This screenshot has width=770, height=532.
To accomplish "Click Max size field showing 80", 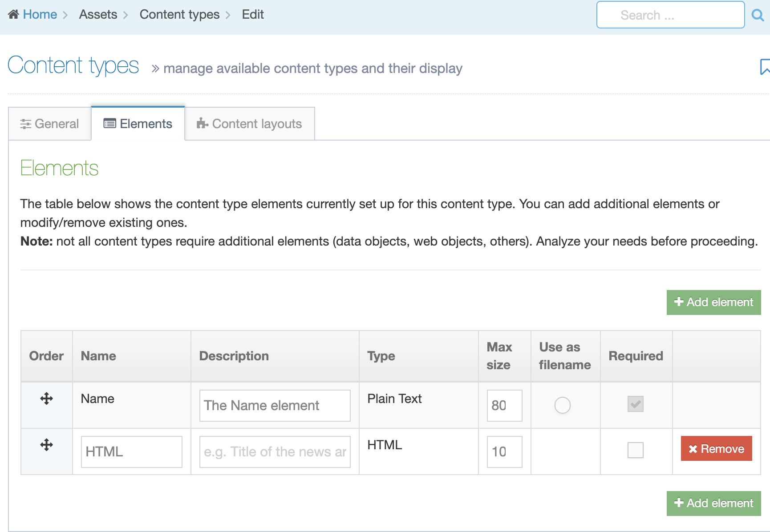I will (x=504, y=406).
